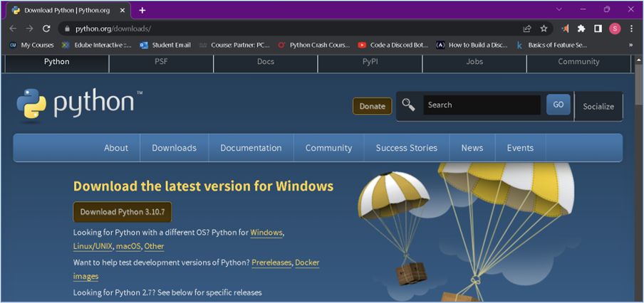This screenshot has width=644, height=303.
Task: Open the profile avatar S
Action: 615,28
